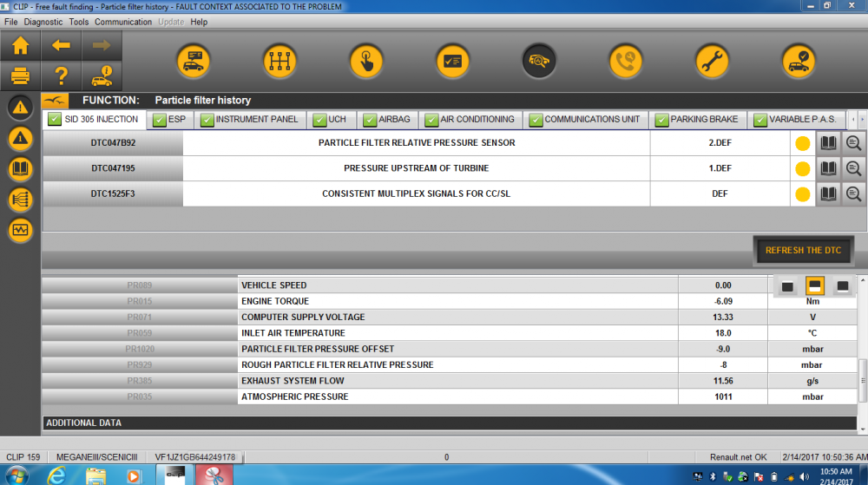Open the Tools menu
Screen dimensions: 868x485
tap(79, 22)
